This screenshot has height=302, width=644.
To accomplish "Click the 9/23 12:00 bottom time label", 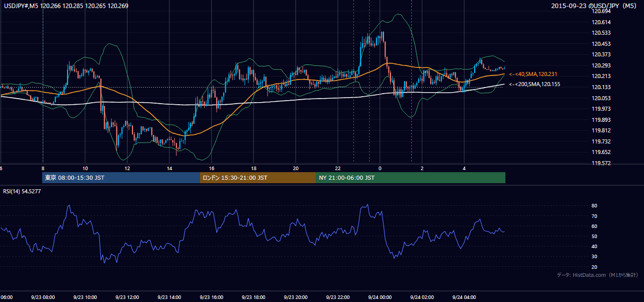I will [127, 297].
